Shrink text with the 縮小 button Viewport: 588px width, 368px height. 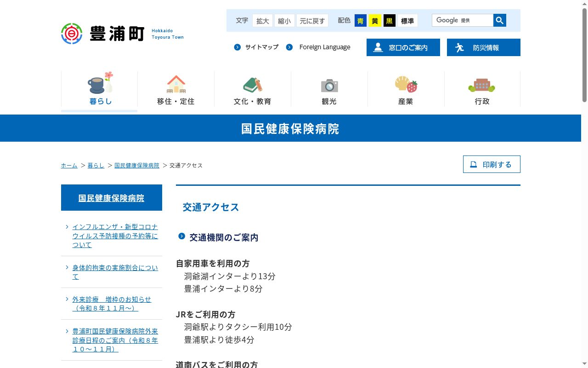pyautogui.click(x=284, y=21)
